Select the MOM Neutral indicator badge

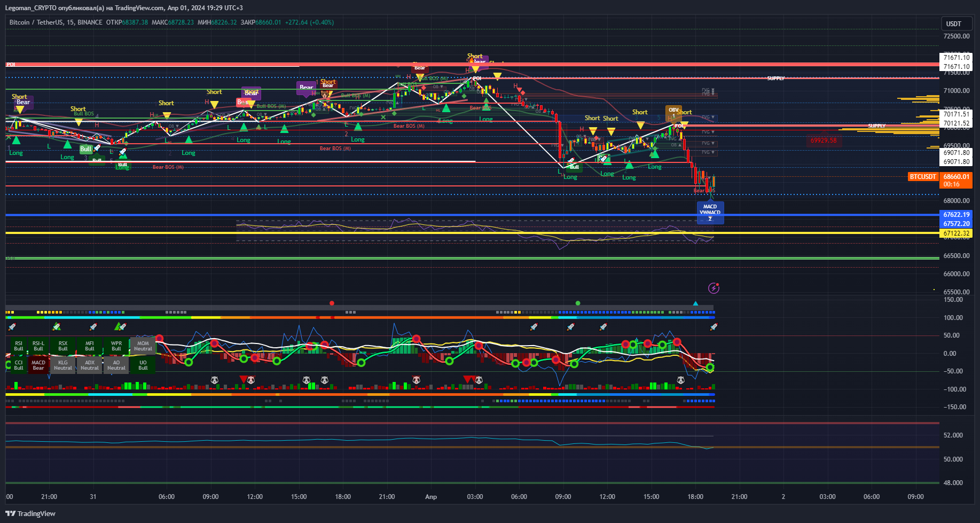[143, 346]
